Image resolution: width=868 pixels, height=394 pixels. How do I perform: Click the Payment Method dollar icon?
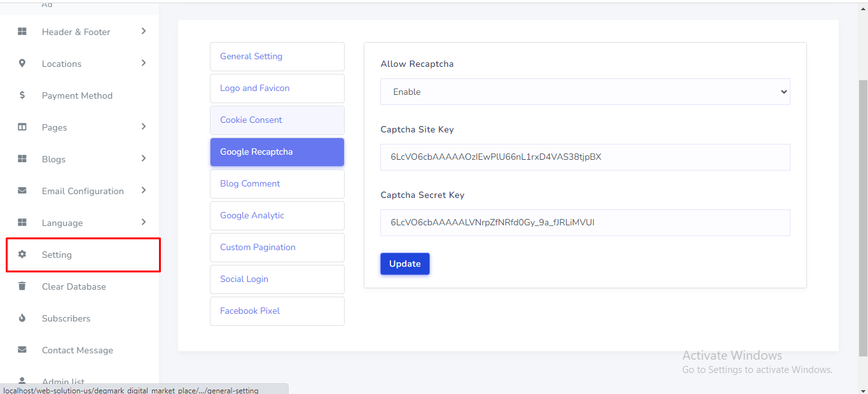(22, 95)
